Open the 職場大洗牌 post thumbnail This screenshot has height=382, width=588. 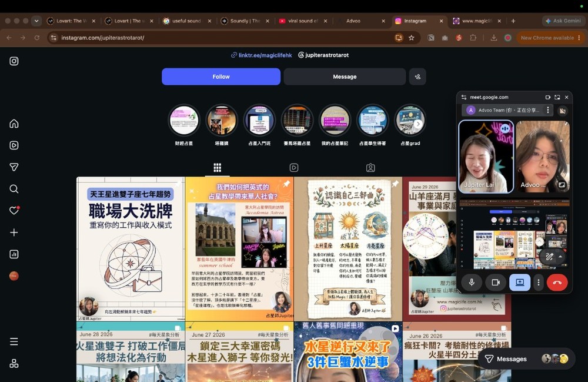coord(131,249)
